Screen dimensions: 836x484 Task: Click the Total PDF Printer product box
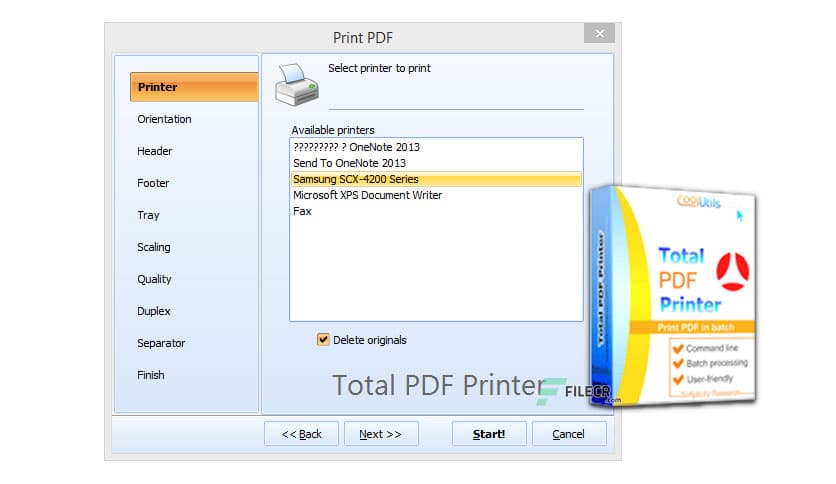pos(672,296)
